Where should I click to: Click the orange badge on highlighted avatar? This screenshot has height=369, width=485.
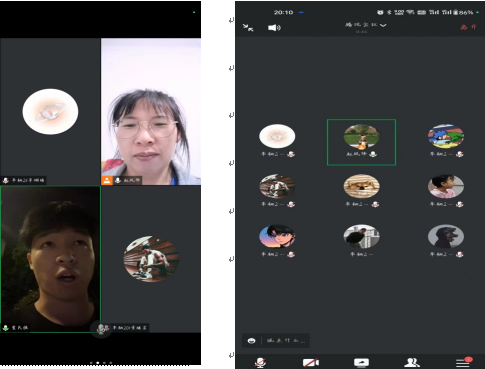[x=362, y=146]
